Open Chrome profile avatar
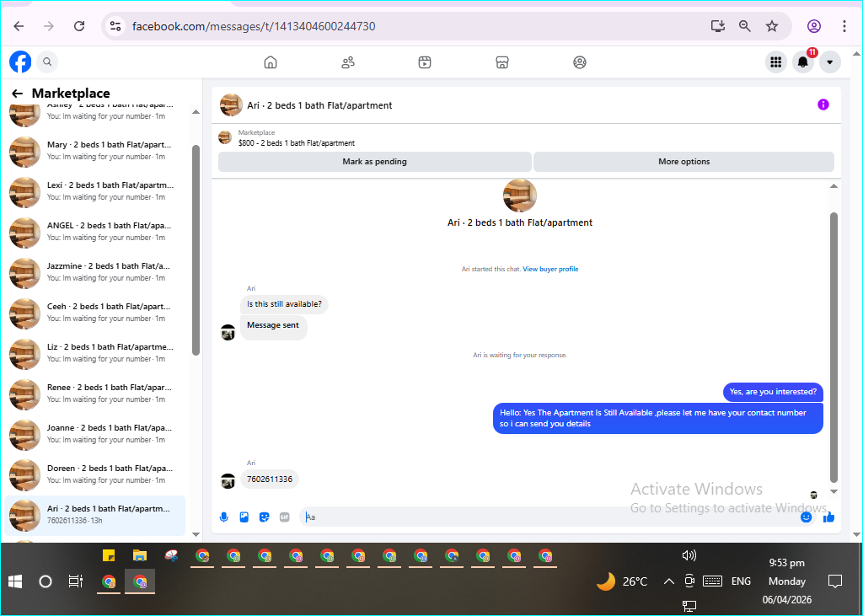Screen dimensions: 863x616 [814, 26]
